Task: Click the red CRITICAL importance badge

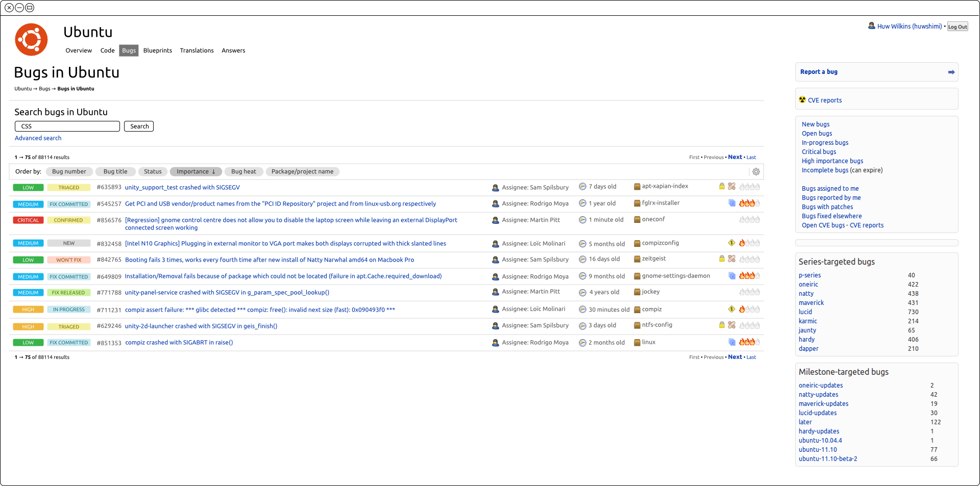Action: pyautogui.click(x=28, y=220)
